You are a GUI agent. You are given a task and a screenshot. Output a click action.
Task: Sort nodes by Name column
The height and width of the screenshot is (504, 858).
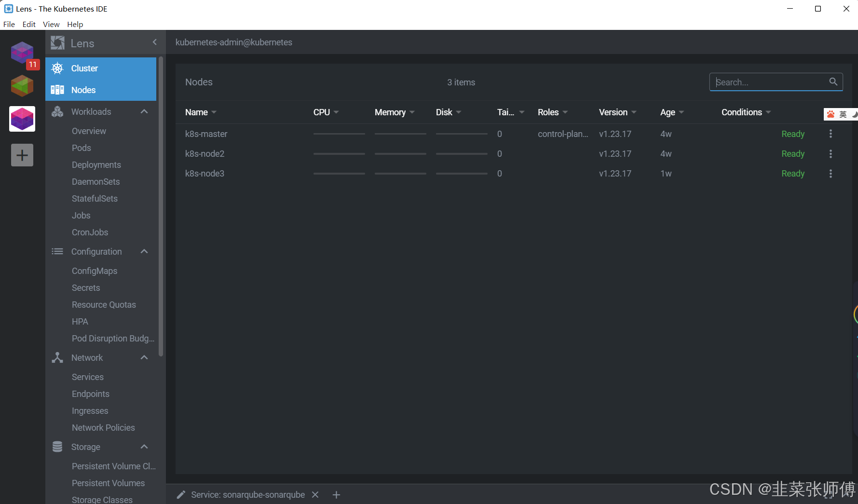click(201, 112)
